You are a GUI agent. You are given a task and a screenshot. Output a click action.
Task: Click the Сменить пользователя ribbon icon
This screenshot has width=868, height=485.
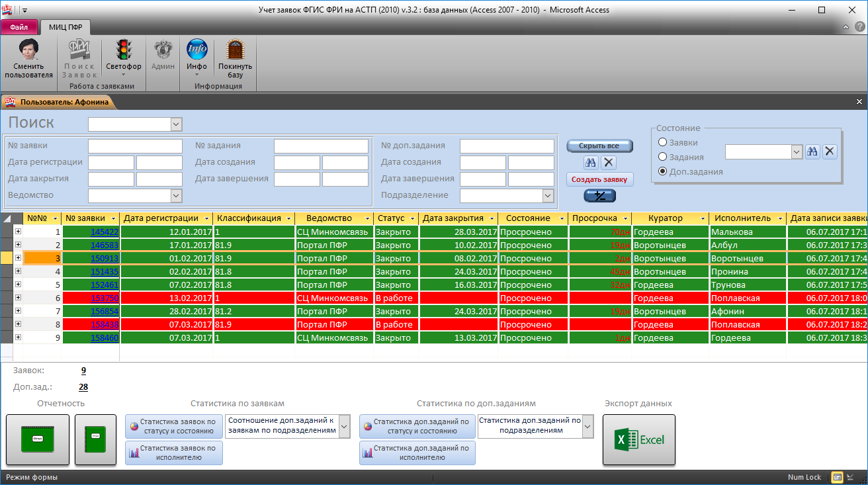[28, 60]
